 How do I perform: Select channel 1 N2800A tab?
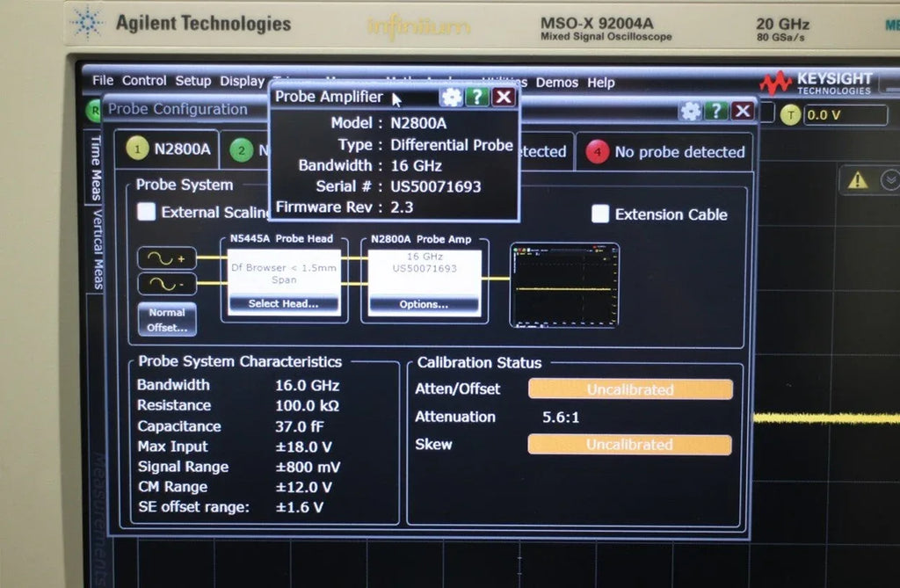click(168, 149)
